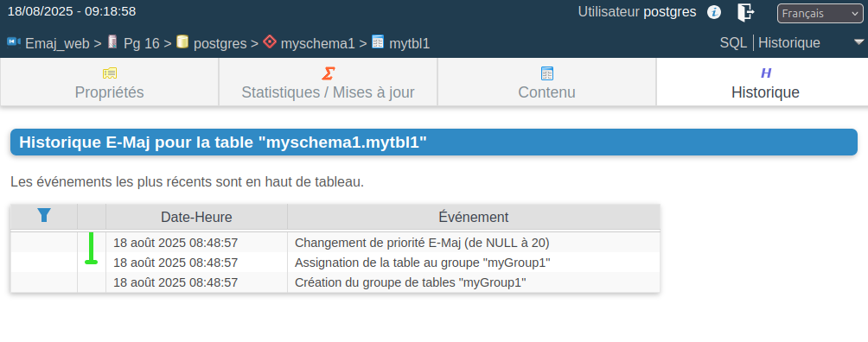Click the Date-Heure column header
This screenshot has width=868, height=342.
click(196, 217)
